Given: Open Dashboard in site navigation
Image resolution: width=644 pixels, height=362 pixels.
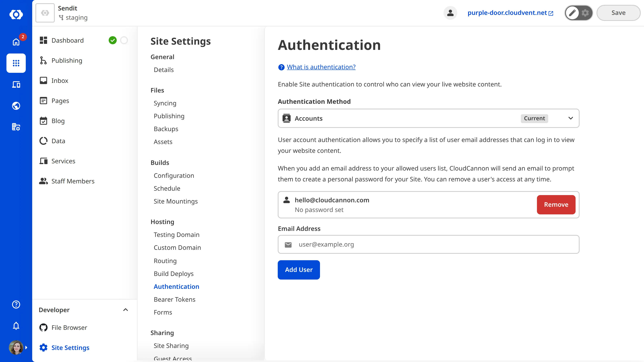Looking at the screenshot, I should click(x=67, y=40).
